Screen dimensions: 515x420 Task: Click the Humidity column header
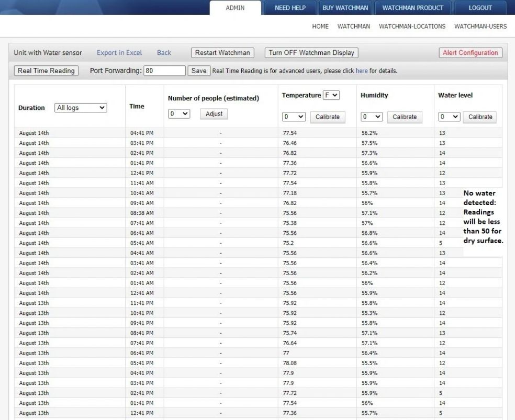click(x=374, y=95)
